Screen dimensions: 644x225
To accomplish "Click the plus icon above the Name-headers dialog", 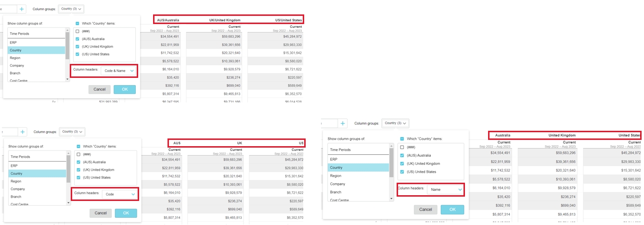I will pyautogui.click(x=343, y=124).
